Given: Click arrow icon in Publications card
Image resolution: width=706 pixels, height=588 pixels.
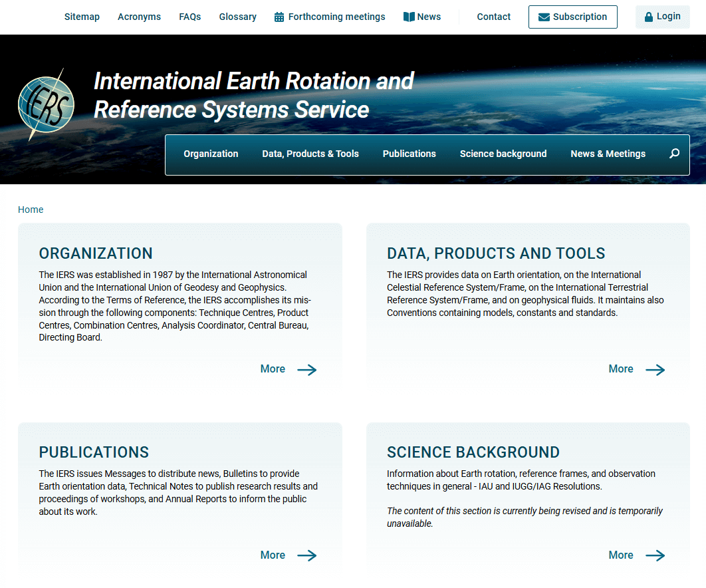Looking at the screenshot, I should coord(306,555).
